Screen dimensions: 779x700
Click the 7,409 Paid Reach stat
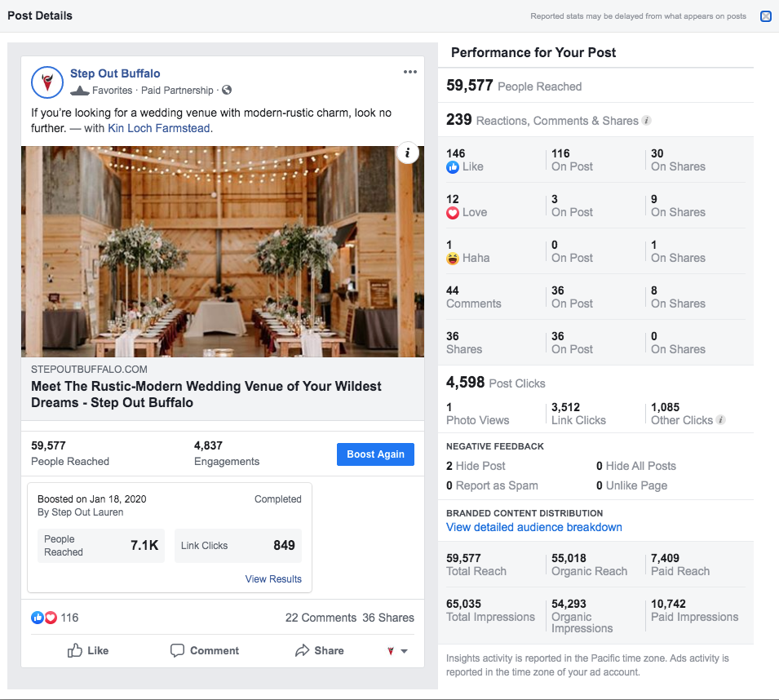[x=680, y=565]
